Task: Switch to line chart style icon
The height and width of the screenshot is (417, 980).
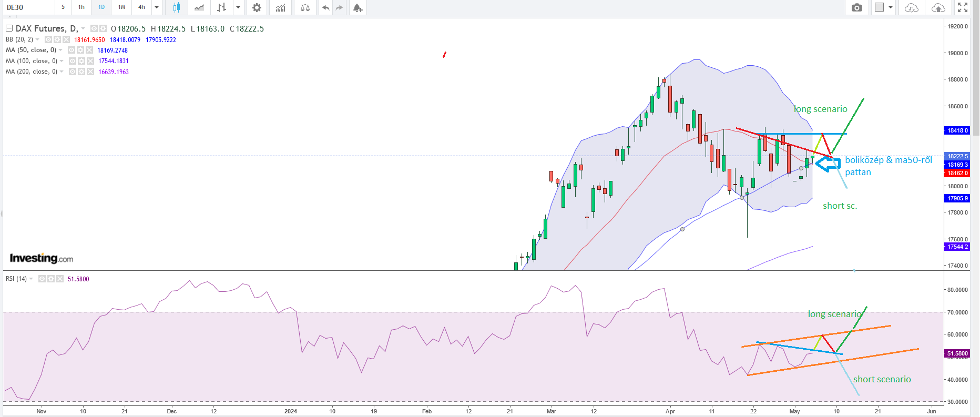Action: click(199, 7)
